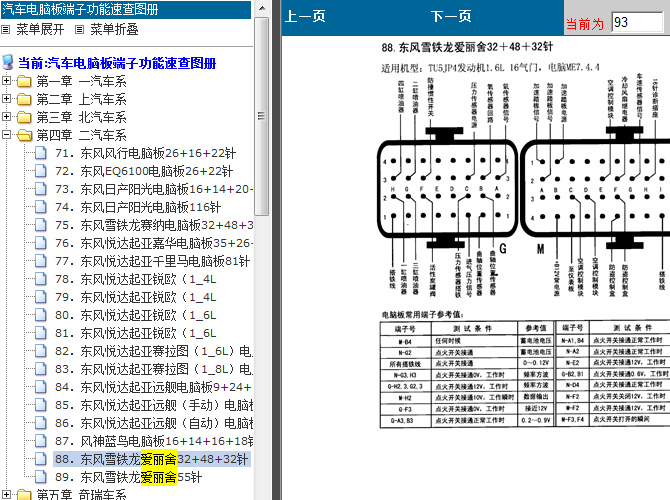Click page icon for item 80 起亚锐欧
Image resolution: width=670 pixels, height=500 pixels.
point(41,315)
